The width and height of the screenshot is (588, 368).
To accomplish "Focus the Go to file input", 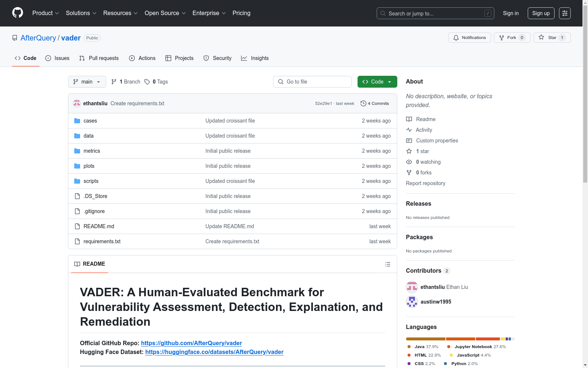I will point(312,82).
